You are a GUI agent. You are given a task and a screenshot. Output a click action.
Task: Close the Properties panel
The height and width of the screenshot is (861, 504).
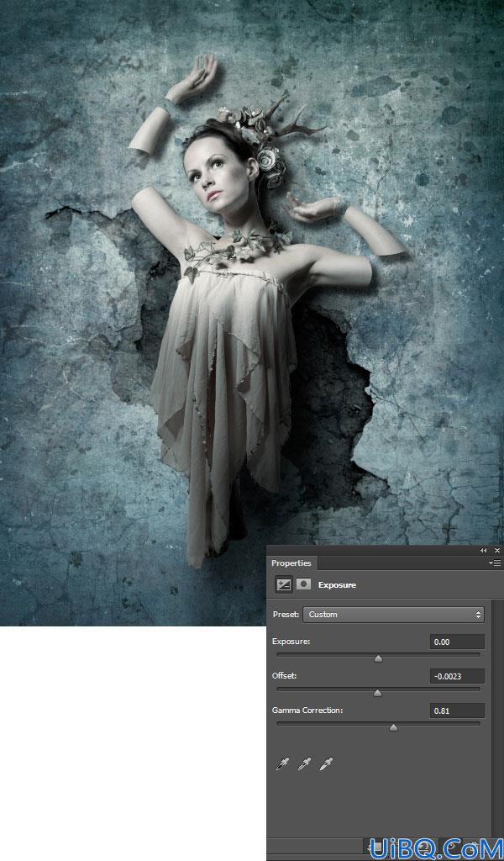tap(497, 550)
